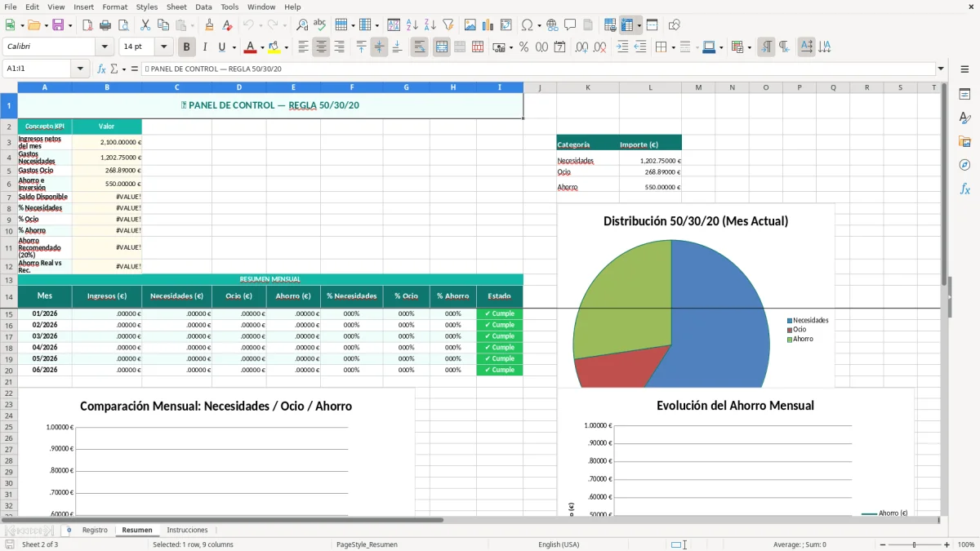Click the Clone Formatting paintbrush icon
The height and width of the screenshot is (551, 980).
(210, 25)
